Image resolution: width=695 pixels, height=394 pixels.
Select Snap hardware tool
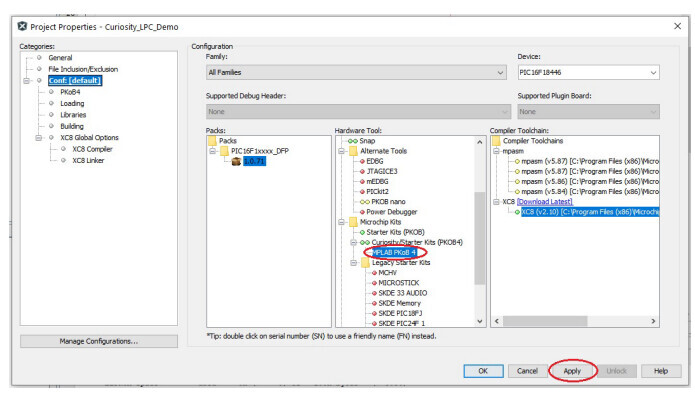point(367,141)
